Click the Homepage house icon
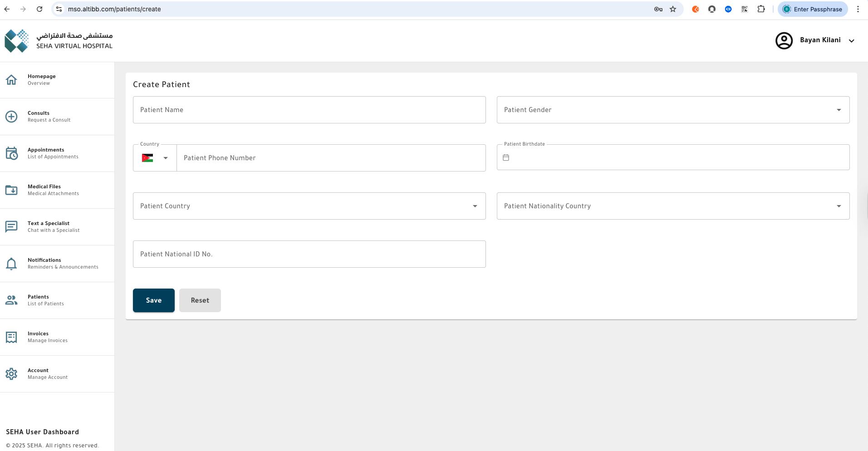This screenshot has width=868, height=451. pos(11,80)
